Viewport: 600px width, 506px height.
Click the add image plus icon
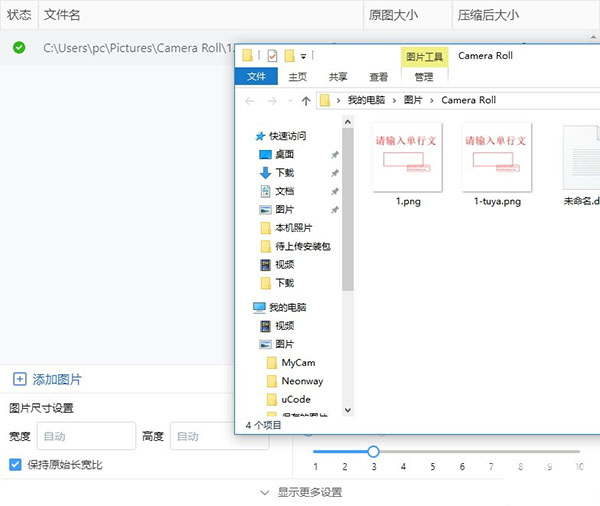coord(19,379)
